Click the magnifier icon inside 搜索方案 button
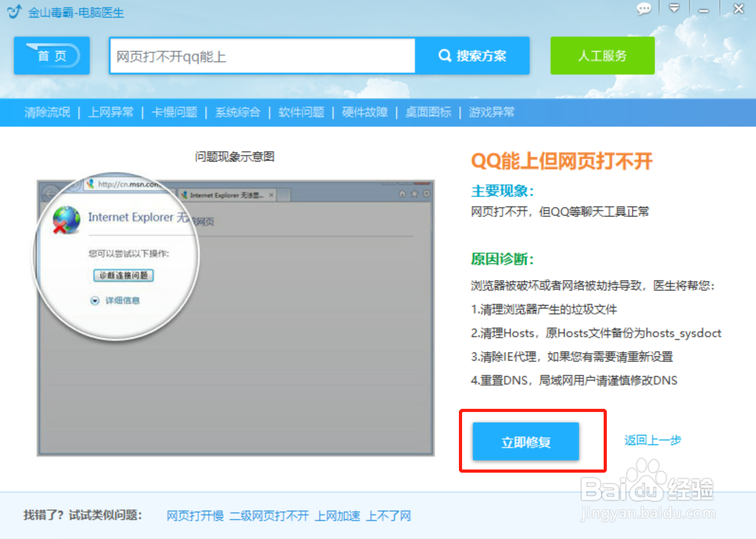Viewport: 756px width, 539px height. click(444, 56)
